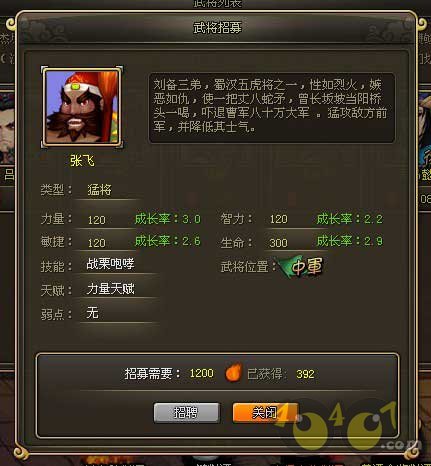Image resolution: width=431 pixels, height=466 pixels.
Task: Click the 中軍 position flag icon
Action: point(302,266)
